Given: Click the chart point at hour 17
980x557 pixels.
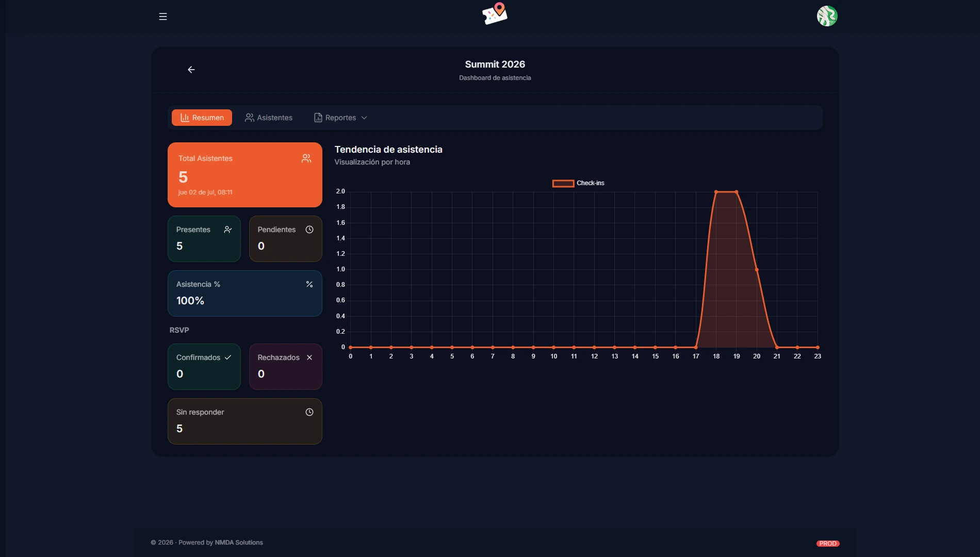Looking at the screenshot, I should [x=696, y=347].
